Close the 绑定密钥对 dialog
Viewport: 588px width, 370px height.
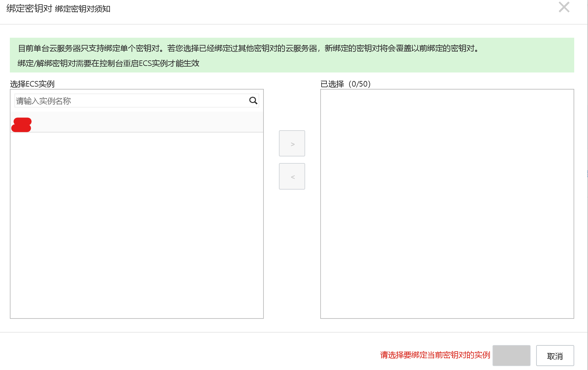coord(564,7)
